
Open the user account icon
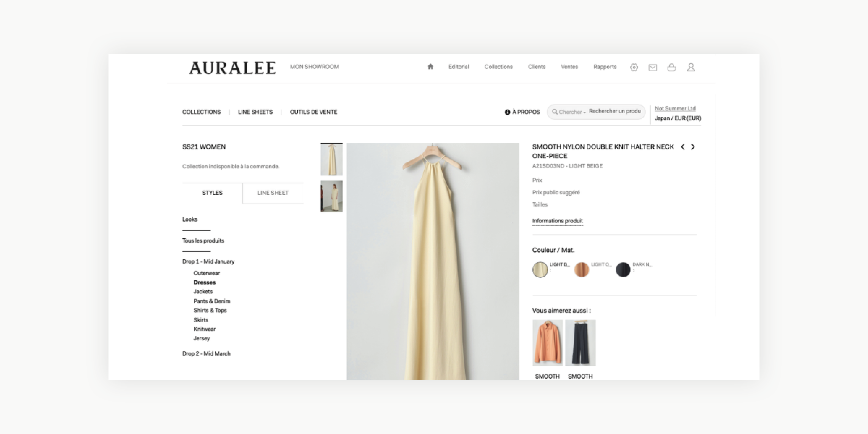point(691,67)
